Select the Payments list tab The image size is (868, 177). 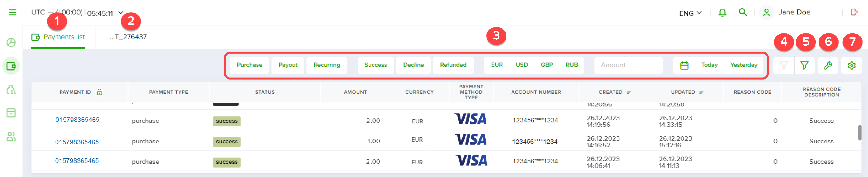point(58,37)
